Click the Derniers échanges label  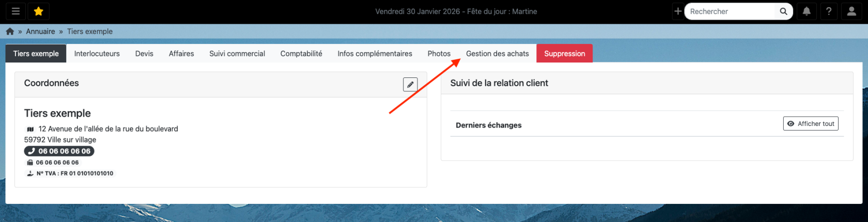click(x=489, y=125)
